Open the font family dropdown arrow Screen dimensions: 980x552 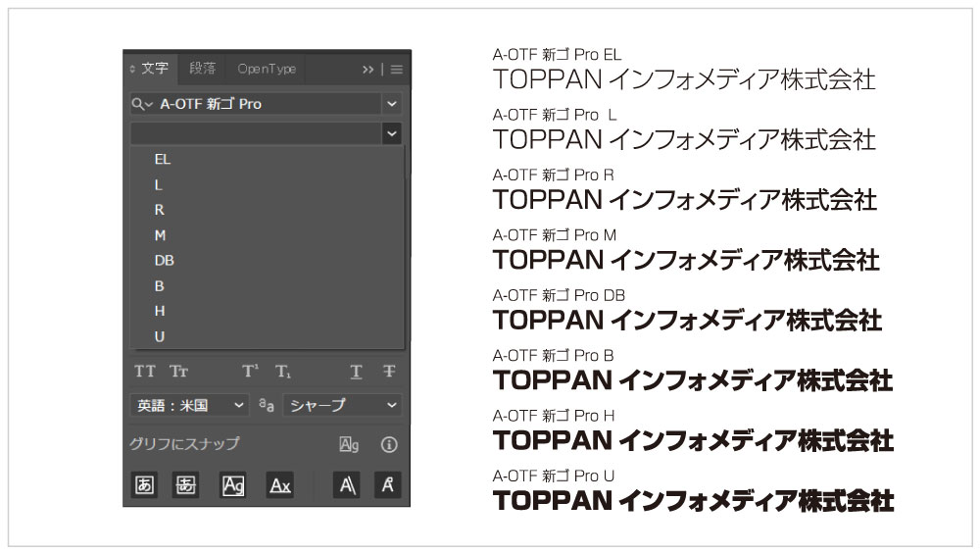pyautogui.click(x=392, y=104)
